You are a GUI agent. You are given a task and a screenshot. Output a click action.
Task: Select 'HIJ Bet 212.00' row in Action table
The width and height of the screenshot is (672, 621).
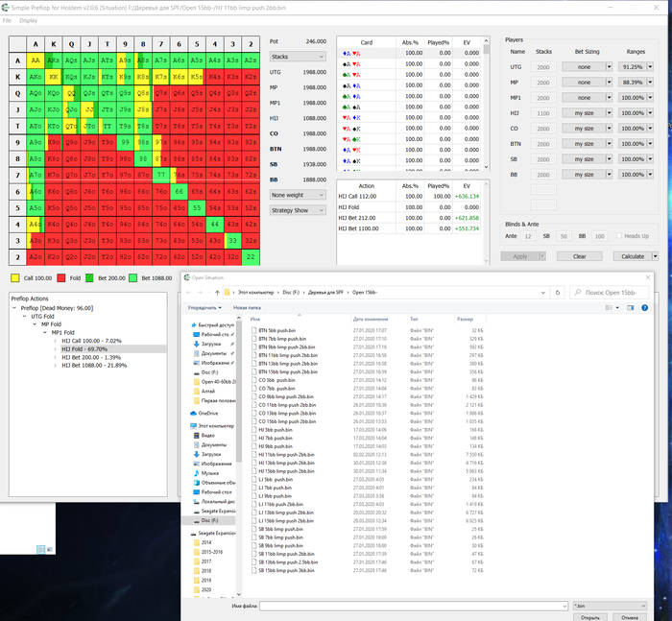coord(408,218)
